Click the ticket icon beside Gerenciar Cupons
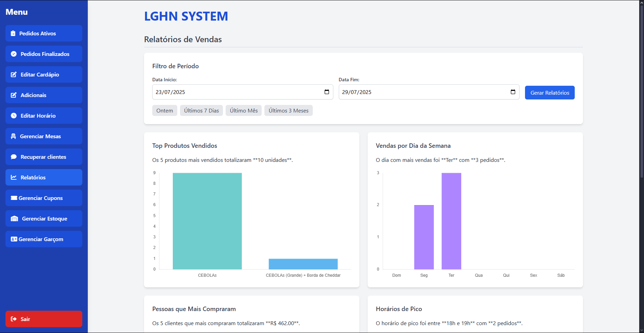The width and height of the screenshot is (644, 333). point(14,198)
